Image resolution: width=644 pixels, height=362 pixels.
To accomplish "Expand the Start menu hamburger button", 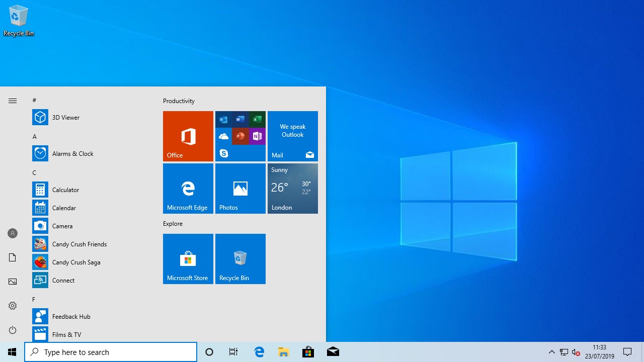I will [x=13, y=101].
